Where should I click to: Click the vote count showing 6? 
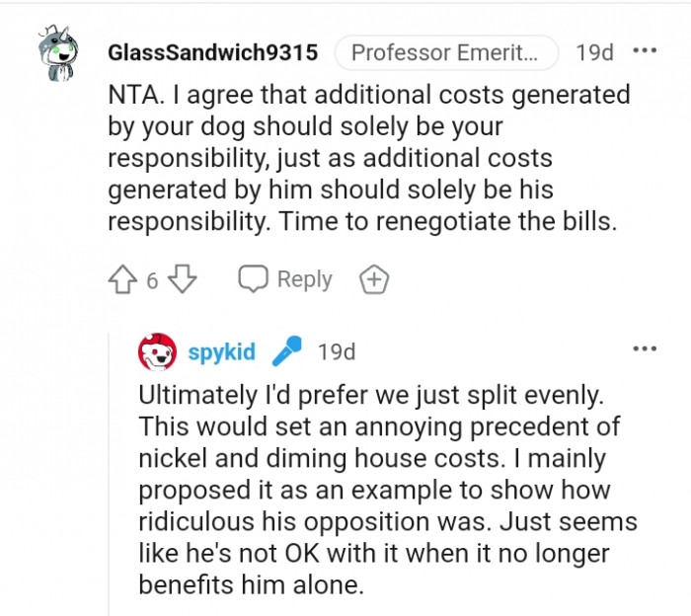click(152, 280)
